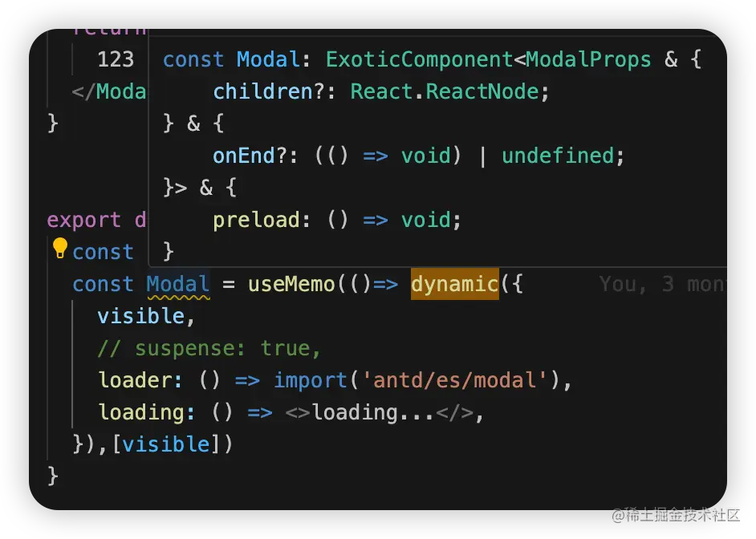The image size is (756, 539).
Task: Click 'onEnd?:' in the tooltip
Action: pos(255,156)
